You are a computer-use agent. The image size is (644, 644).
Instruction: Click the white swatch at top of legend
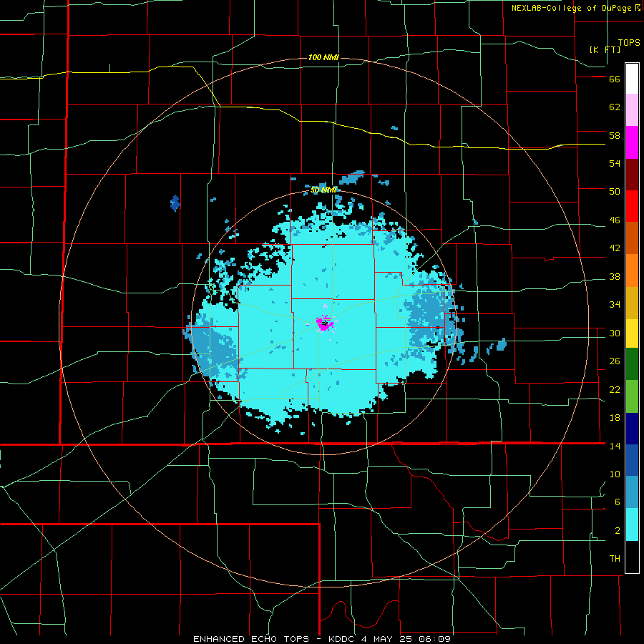click(x=632, y=79)
